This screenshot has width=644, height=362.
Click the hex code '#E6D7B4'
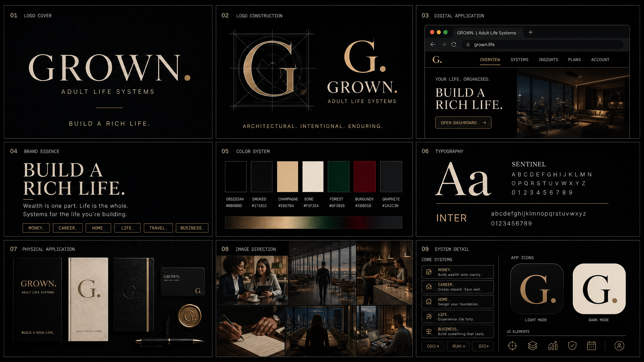click(x=286, y=206)
